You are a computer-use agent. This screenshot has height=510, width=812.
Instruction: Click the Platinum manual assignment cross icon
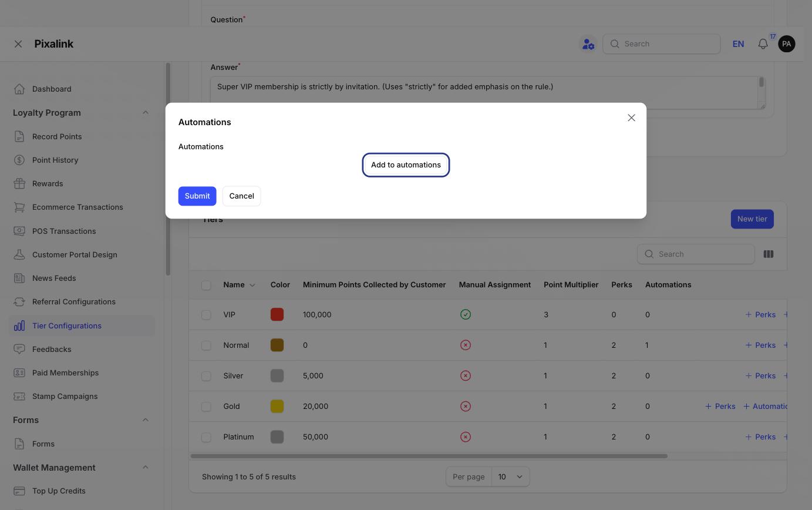[x=466, y=437]
